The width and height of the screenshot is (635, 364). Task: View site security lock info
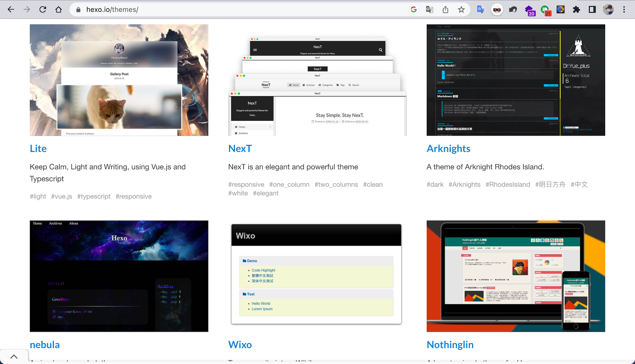pyautogui.click(x=78, y=10)
